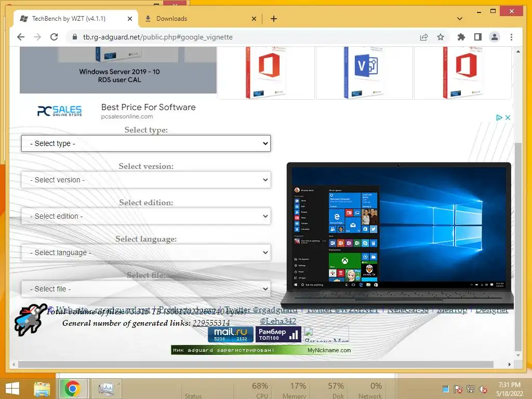Click the scroll down arrow
Screen dimensions: 532x399
tap(518, 355)
